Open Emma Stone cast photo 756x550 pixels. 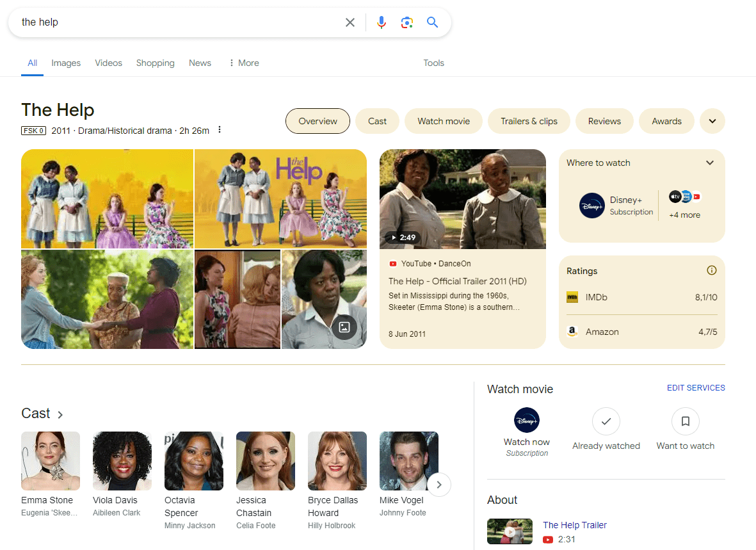point(51,461)
